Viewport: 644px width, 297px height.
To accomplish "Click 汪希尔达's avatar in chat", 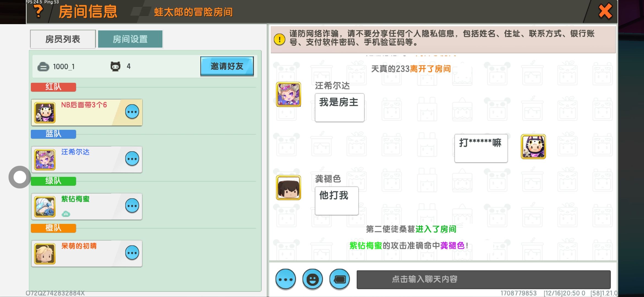I will [x=288, y=94].
